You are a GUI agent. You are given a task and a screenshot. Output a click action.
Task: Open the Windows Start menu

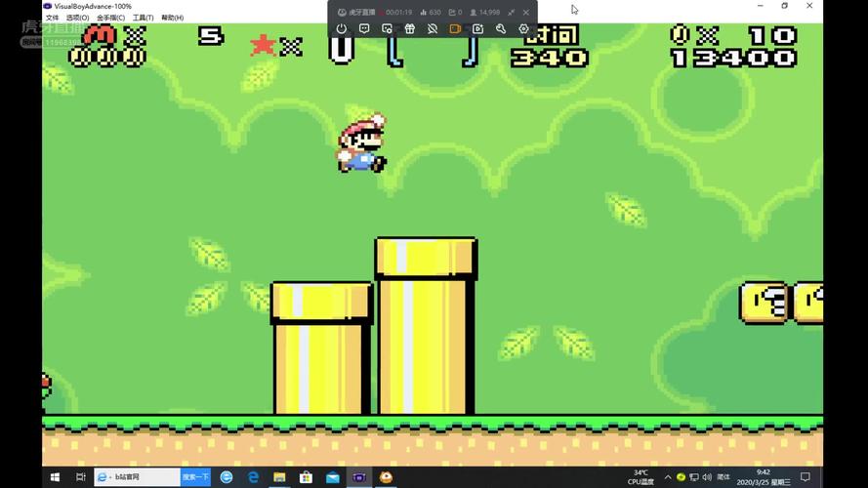pyautogui.click(x=55, y=477)
